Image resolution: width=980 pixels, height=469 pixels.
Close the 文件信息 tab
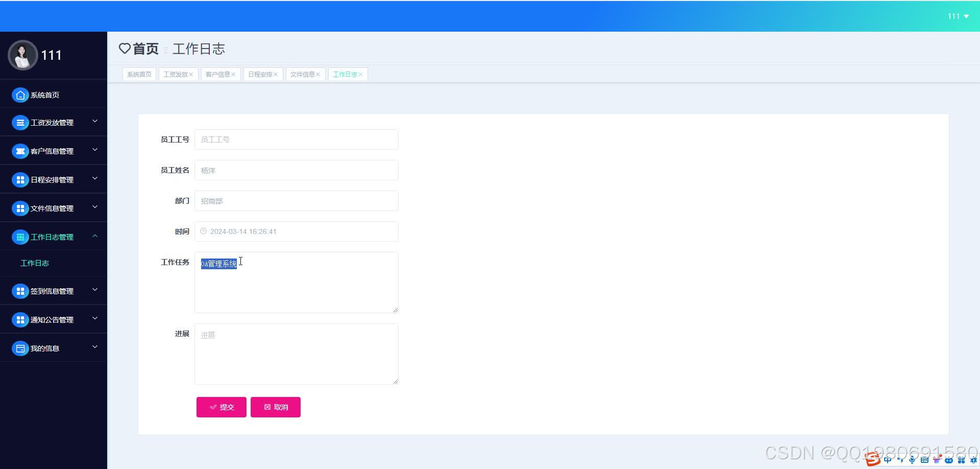(318, 75)
